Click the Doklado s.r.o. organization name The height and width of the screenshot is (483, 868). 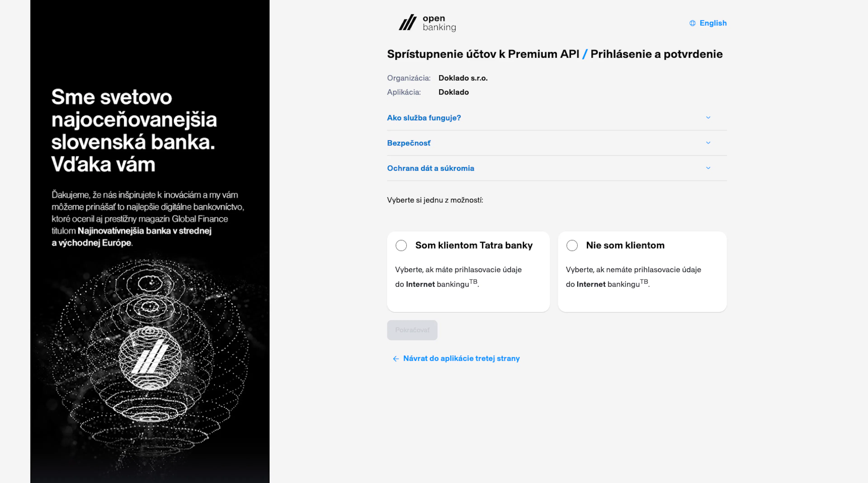click(463, 78)
